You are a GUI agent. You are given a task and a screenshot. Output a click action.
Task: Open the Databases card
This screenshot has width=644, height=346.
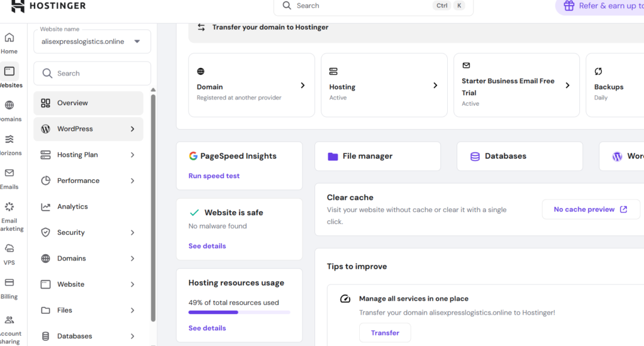[x=519, y=156]
